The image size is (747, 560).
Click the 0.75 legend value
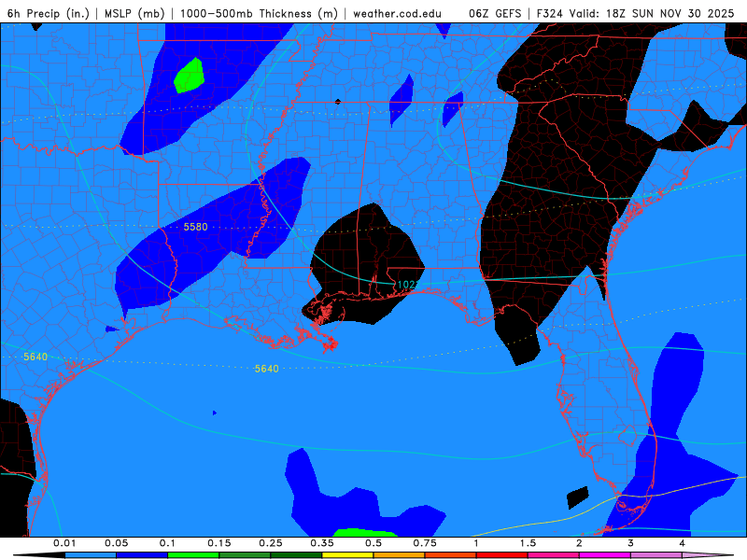(425, 543)
